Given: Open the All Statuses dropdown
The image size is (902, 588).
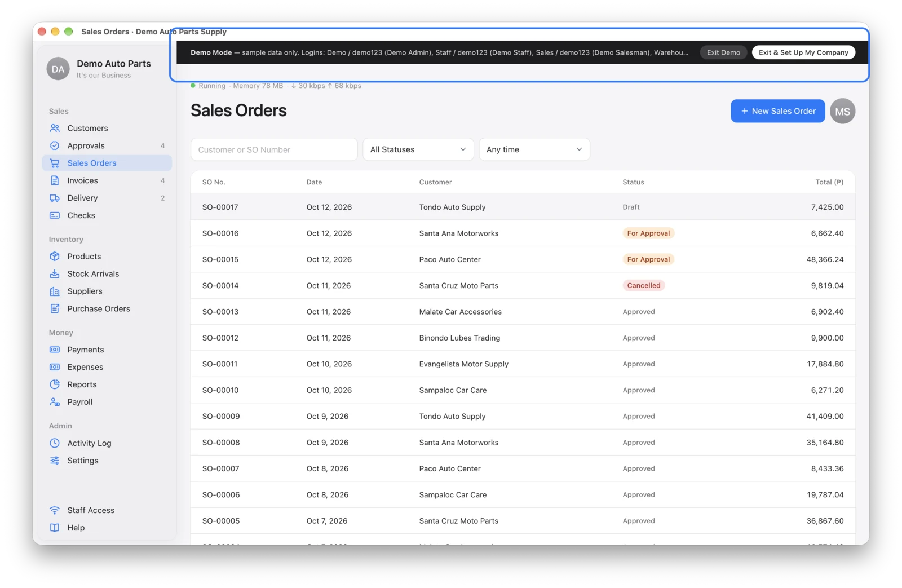Looking at the screenshot, I should [418, 149].
